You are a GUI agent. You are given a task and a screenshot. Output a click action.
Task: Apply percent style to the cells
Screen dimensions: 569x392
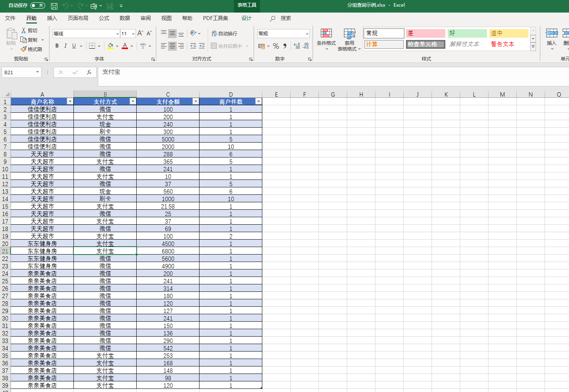pyautogui.click(x=276, y=46)
